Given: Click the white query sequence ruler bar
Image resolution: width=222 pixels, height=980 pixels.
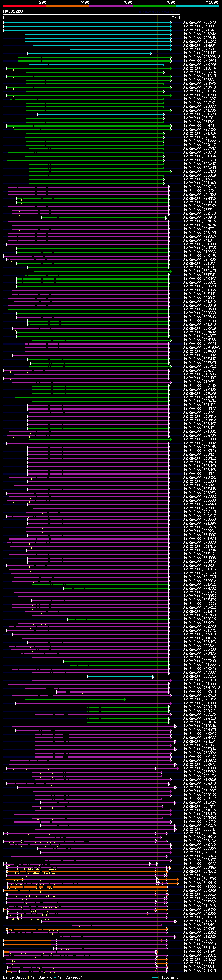Looking at the screenshot, I should [92, 15].
